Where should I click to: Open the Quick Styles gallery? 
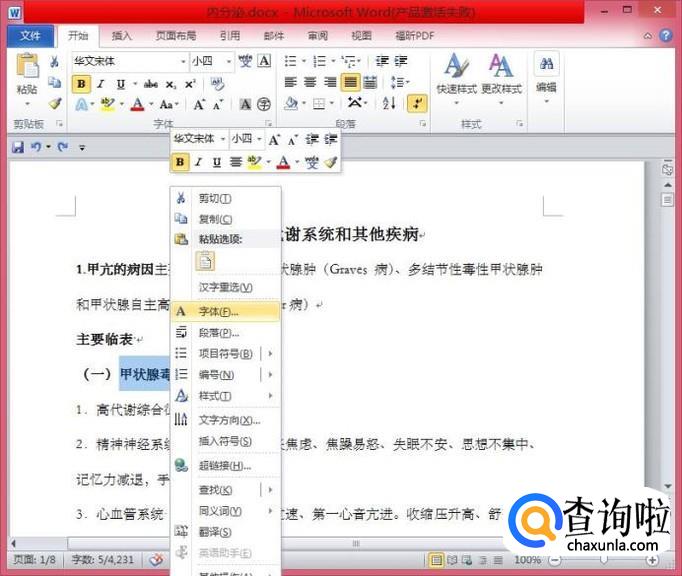(x=457, y=78)
